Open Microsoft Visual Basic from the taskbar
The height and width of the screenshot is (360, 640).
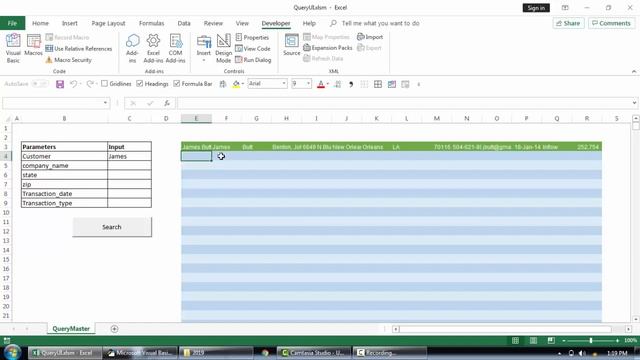(141, 353)
